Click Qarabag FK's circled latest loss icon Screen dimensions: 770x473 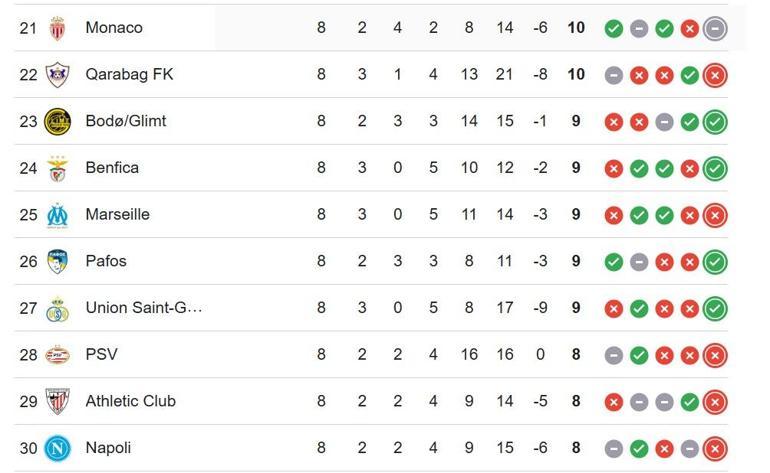point(714,75)
